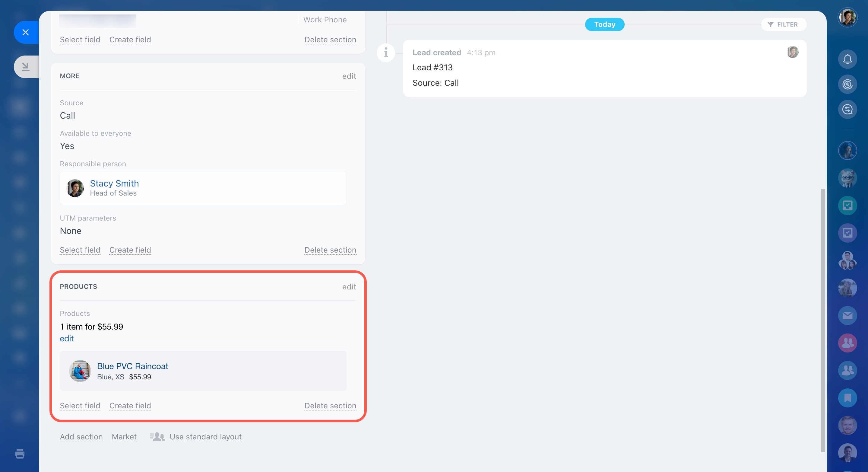Open the teal task checkmark icon

point(847,205)
